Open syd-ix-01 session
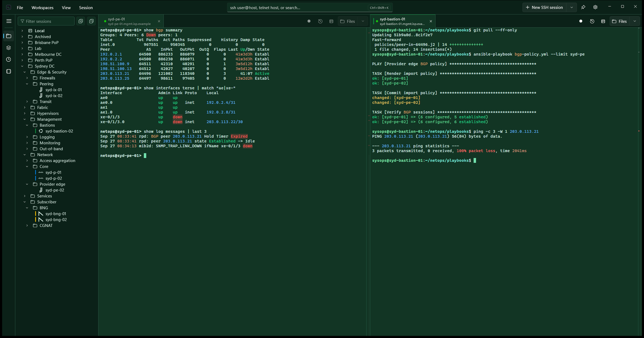The width and height of the screenshot is (644, 338). (54, 90)
